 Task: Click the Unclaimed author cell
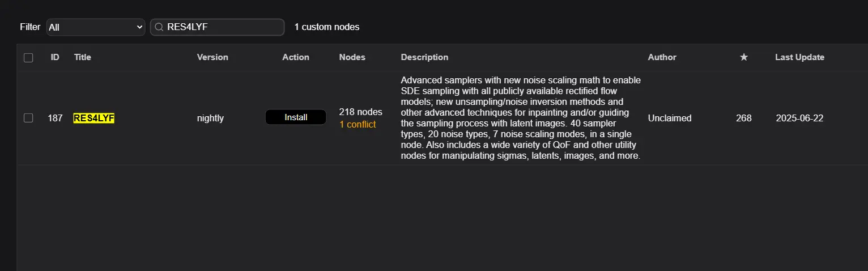pos(670,118)
